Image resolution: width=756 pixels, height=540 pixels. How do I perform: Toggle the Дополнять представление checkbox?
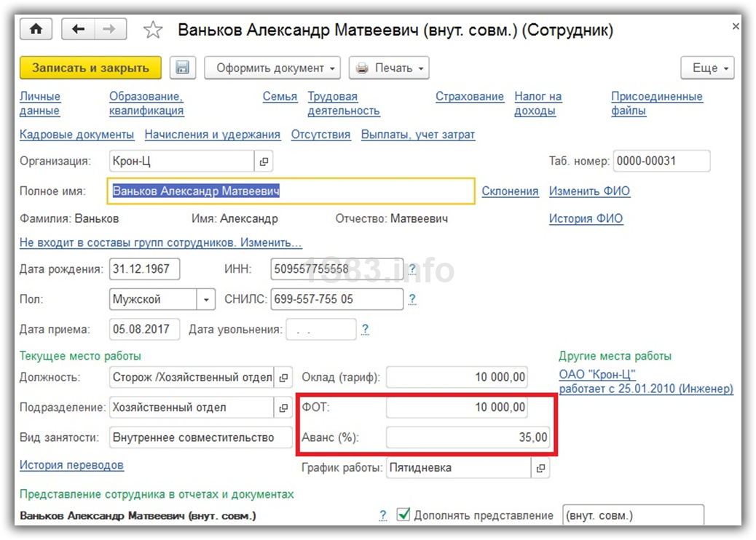[403, 515]
